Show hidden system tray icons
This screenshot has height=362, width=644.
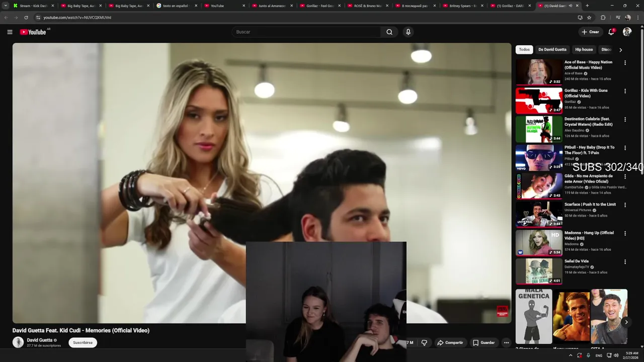pos(570,355)
